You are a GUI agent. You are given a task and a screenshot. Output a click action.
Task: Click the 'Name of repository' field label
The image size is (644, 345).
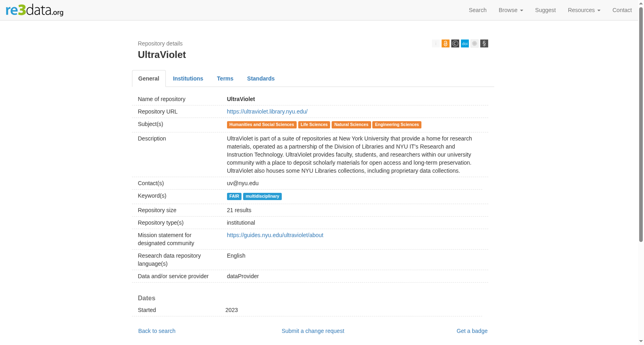162,99
